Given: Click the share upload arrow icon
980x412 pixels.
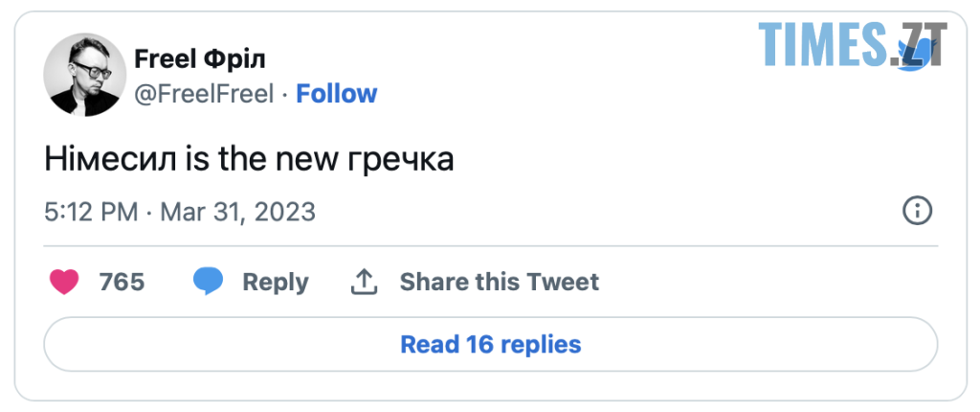Looking at the screenshot, I should pos(364,282).
